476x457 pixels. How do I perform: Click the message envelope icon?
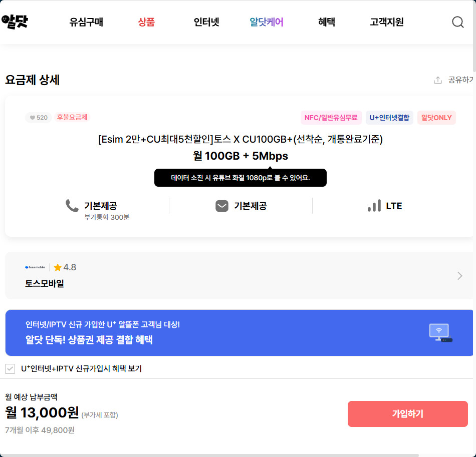pyautogui.click(x=222, y=206)
